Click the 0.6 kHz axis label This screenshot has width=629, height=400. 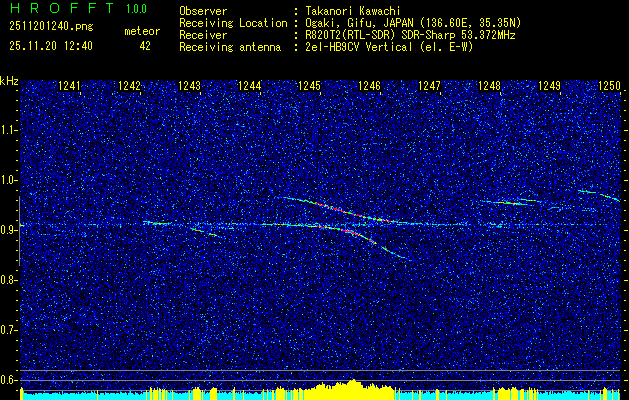click(8, 380)
